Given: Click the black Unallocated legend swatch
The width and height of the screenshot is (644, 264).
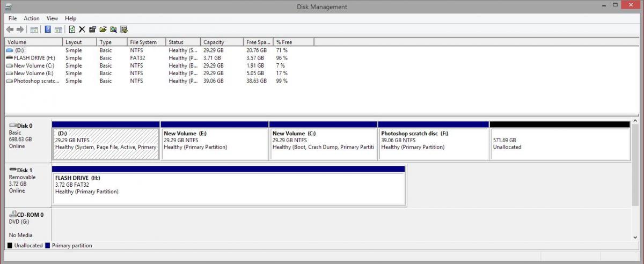Looking at the screenshot, I should [x=10, y=245].
